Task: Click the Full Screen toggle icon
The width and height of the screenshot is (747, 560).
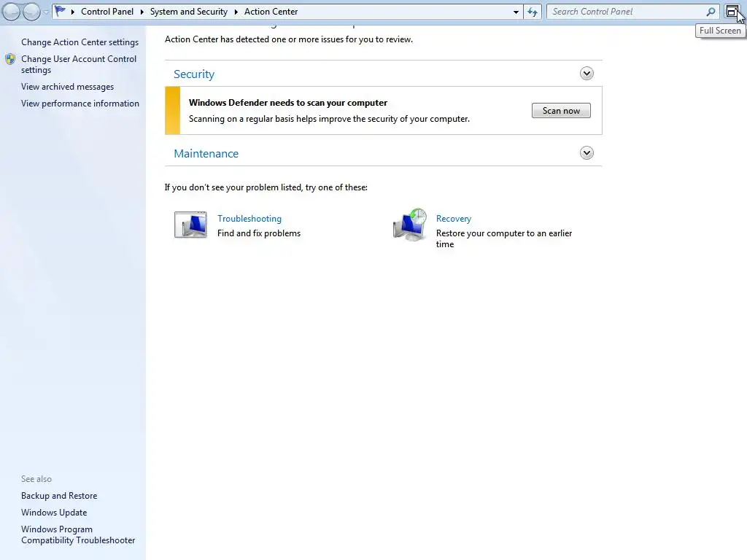Action: pyautogui.click(x=732, y=11)
